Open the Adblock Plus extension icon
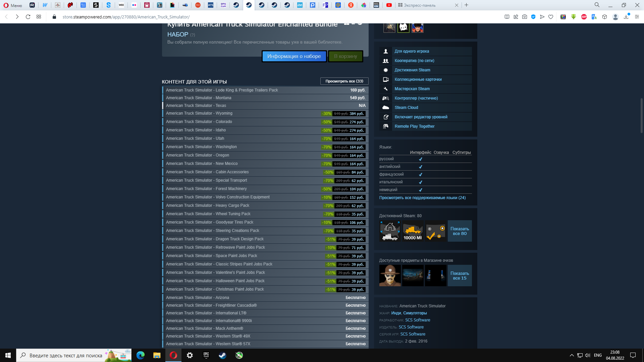The image size is (644, 362). point(584,17)
